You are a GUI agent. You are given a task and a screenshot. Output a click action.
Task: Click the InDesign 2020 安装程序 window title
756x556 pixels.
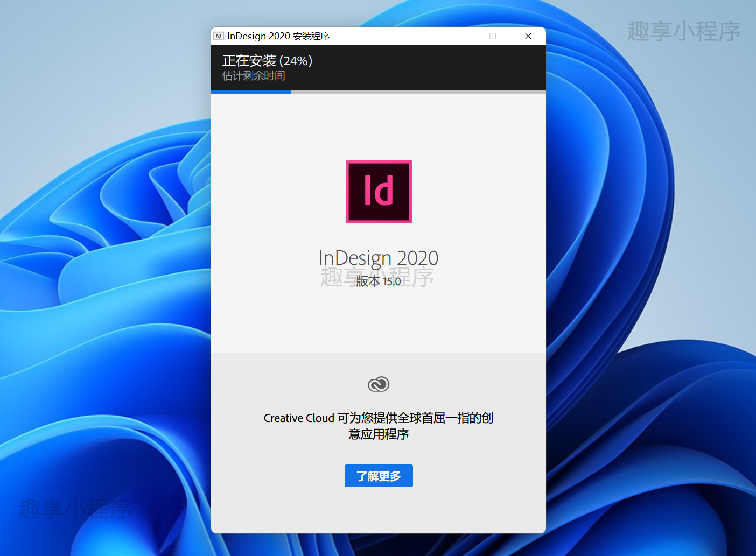[x=278, y=36]
